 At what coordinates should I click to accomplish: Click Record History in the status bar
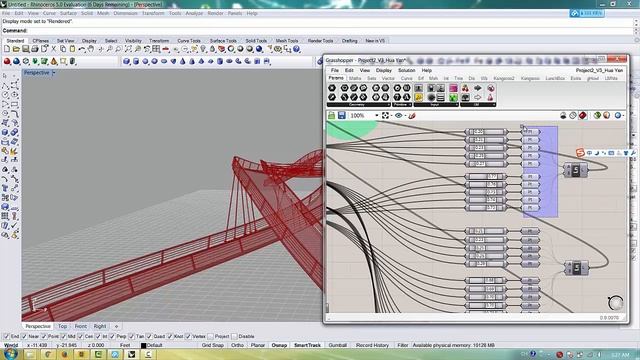[372, 345]
